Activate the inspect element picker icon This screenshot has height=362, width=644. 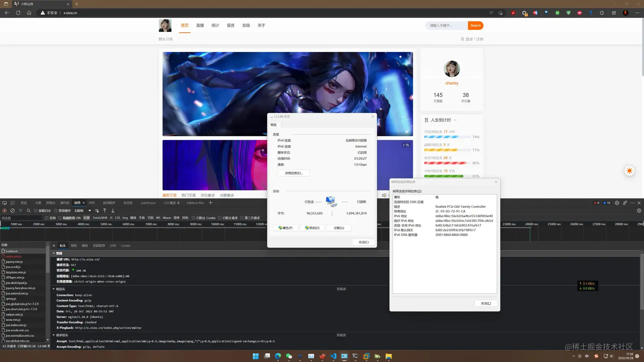click(x=4, y=203)
